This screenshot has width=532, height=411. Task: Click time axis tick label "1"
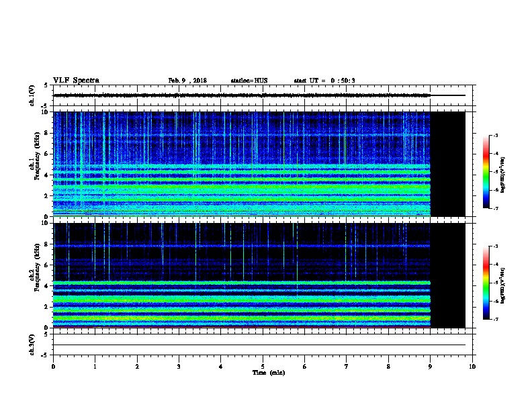[95, 366]
